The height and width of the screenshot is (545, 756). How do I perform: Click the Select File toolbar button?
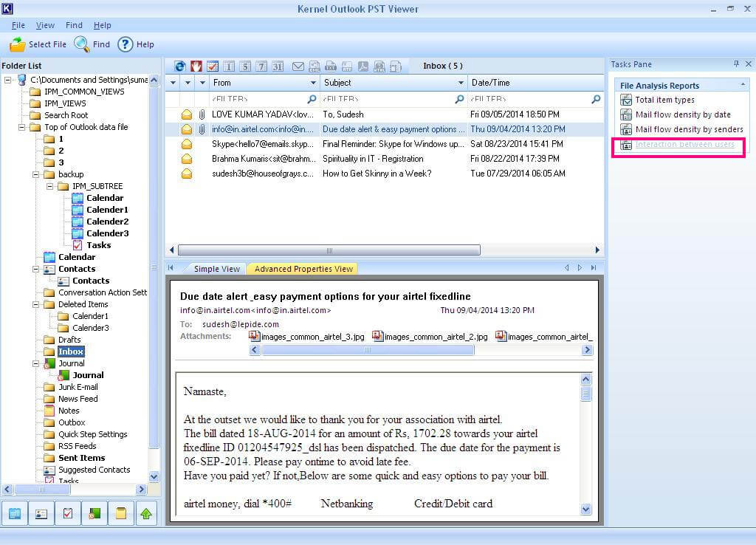[x=38, y=44]
